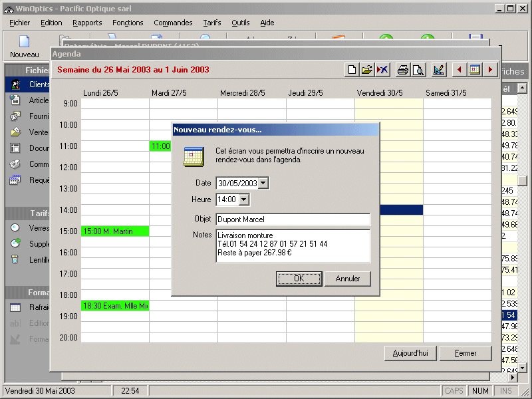The image size is (532, 399).
Task: Confirm appointment with OK button
Action: pyautogui.click(x=299, y=279)
